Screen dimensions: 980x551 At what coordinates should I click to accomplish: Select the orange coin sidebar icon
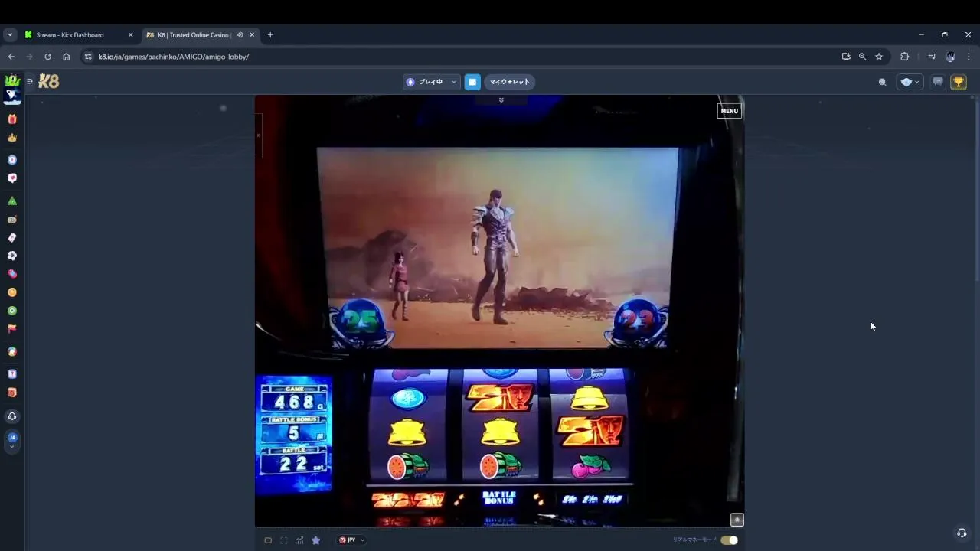coord(12,292)
